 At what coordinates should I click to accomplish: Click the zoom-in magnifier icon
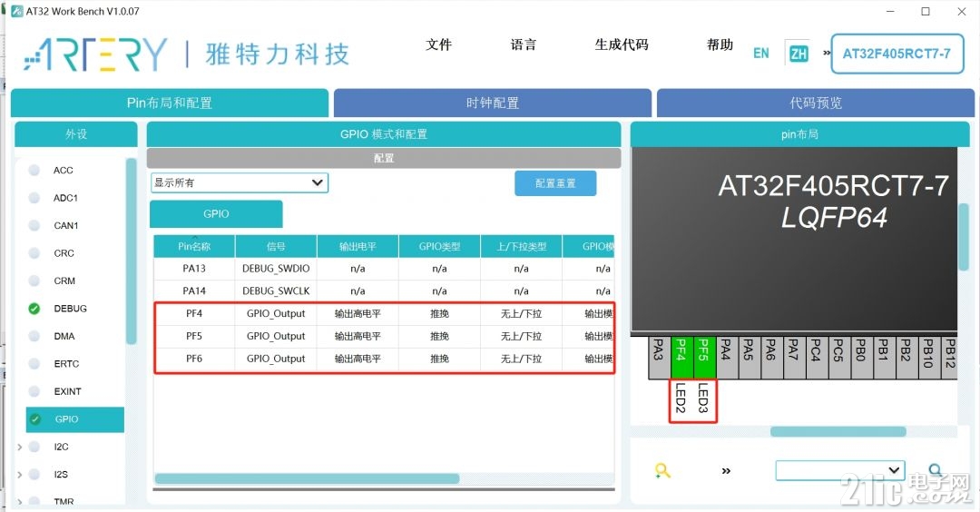tap(662, 470)
